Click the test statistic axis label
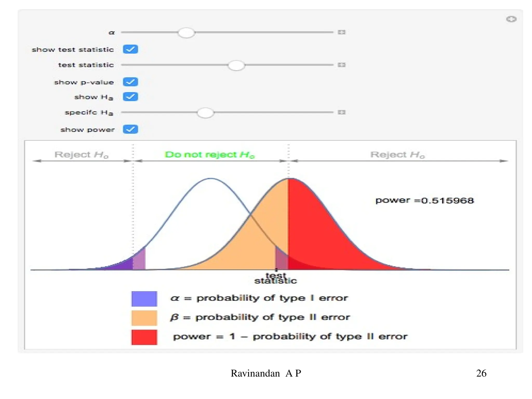 click(x=276, y=278)
